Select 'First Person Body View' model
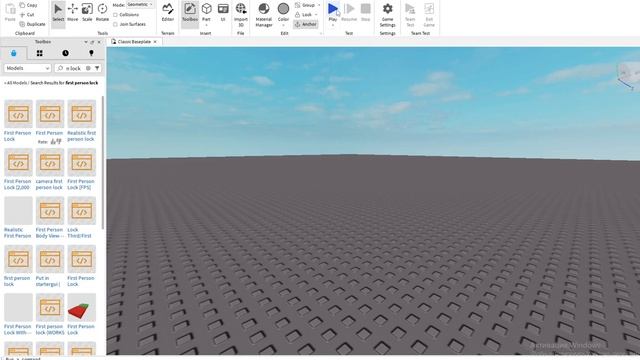The height and width of the screenshot is (360, 640). pyautogui.click(x=50, y=218)
